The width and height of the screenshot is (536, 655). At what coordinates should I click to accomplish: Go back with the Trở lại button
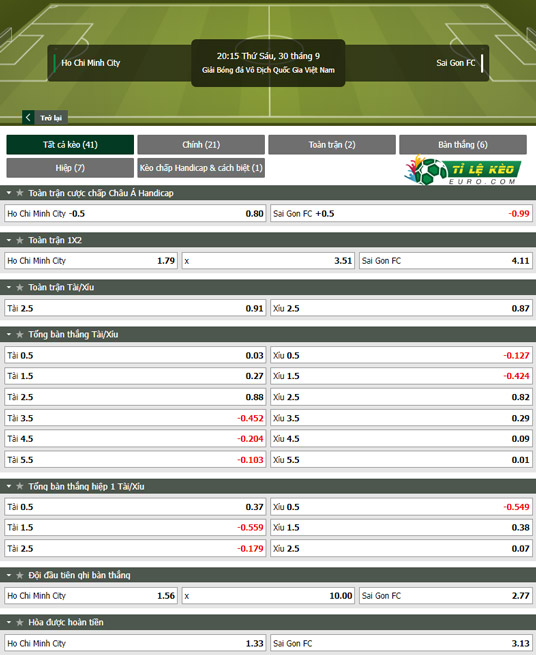pyautogui.click(x=45, y=118)
